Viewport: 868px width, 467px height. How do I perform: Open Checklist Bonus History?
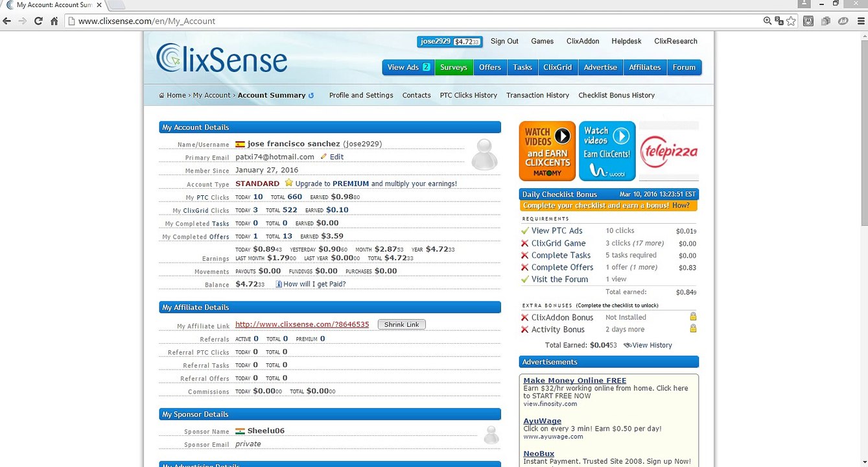pos(616,95)
